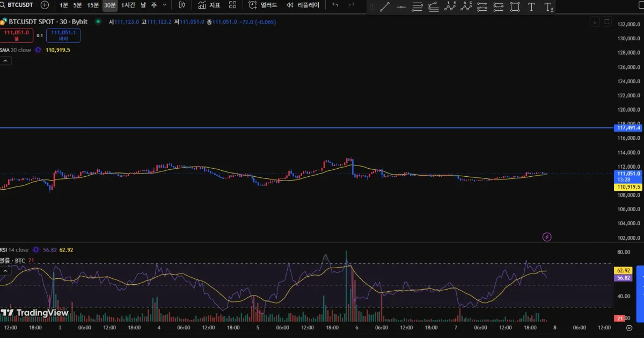Click the lightning bolt icon on chart
This screenshot has width=644, height=338.
pyautogui.click(x=547, y=236)
